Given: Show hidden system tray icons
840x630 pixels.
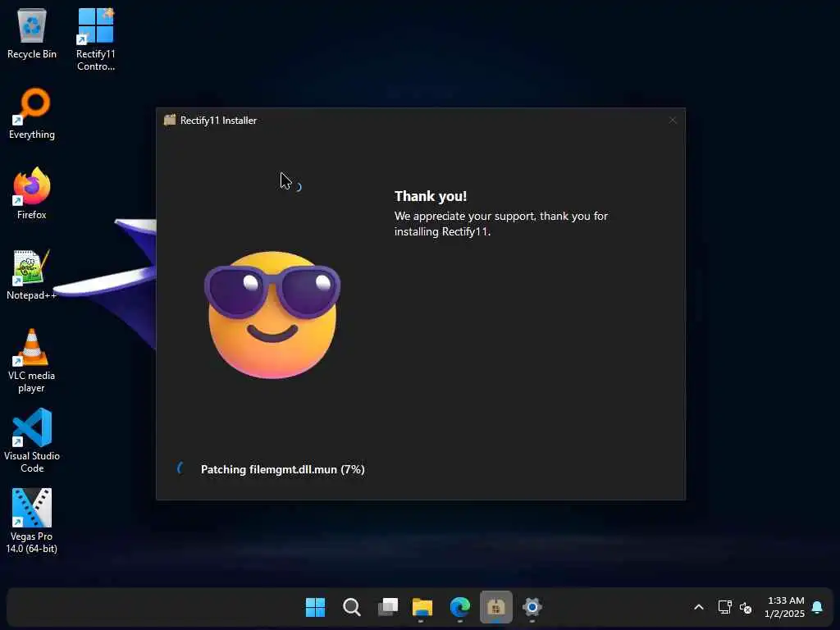Looking at the screenshot, I should pos(699,607).
